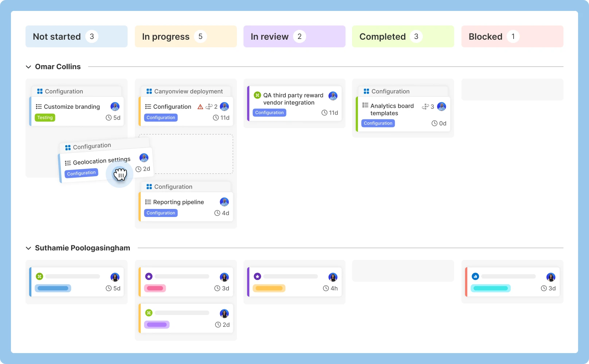The width and height of the screenshot is (589, 364).
Task: Click Configuration tag on Reporting pipeline card
Action: pyautogui.click(x=161, y=213)
